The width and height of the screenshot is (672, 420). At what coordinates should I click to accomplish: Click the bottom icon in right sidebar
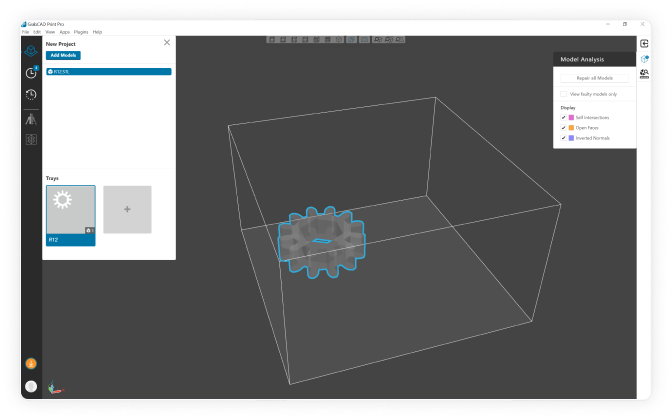click(x=644, y=74)
